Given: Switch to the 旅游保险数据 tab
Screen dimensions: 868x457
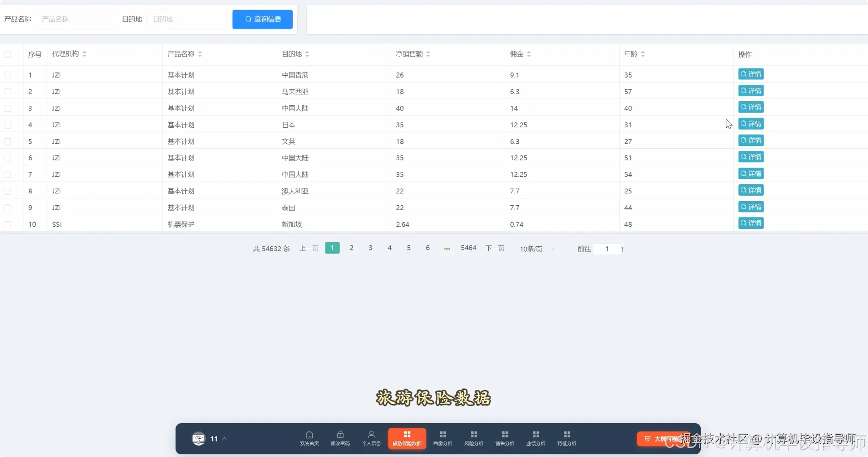Looking at the screenshot, I should pyautogui.click(x=407, y=438).
